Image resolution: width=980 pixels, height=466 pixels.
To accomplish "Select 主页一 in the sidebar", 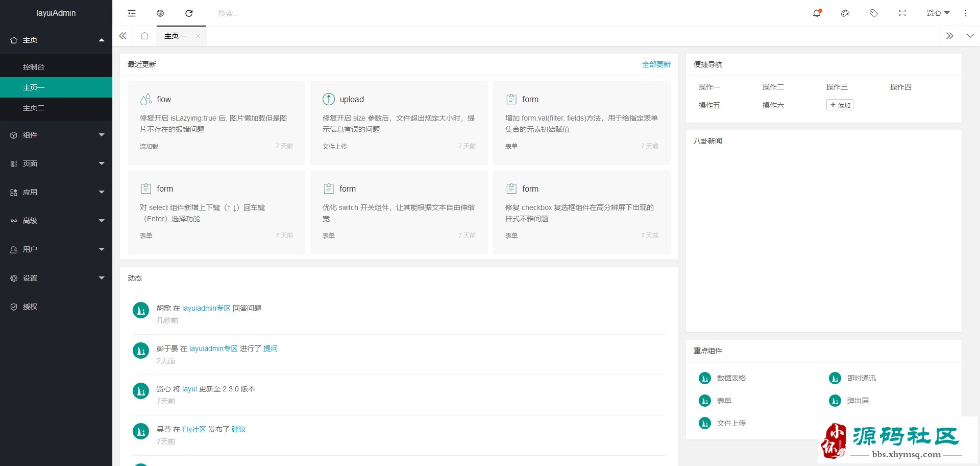I will coord(56,87).
